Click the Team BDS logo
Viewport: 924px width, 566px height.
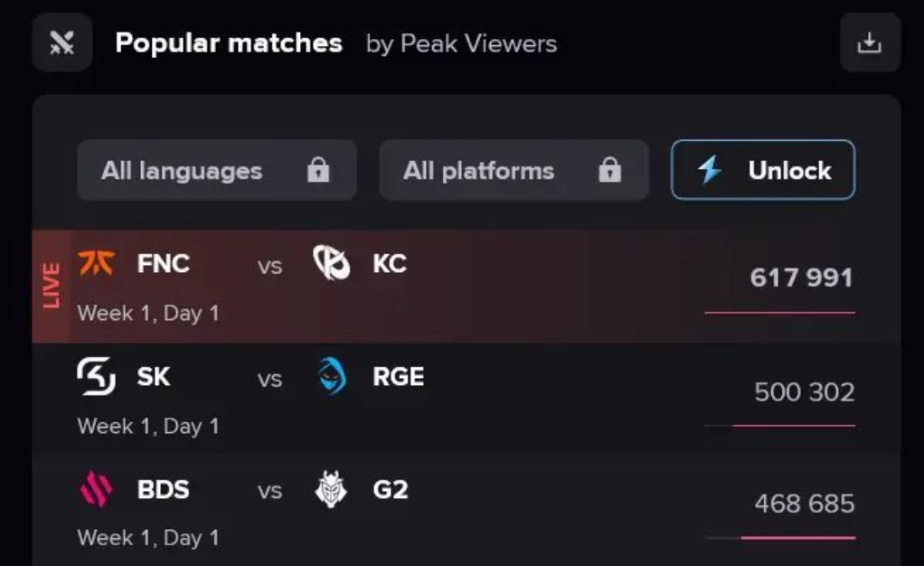point(97,490)
